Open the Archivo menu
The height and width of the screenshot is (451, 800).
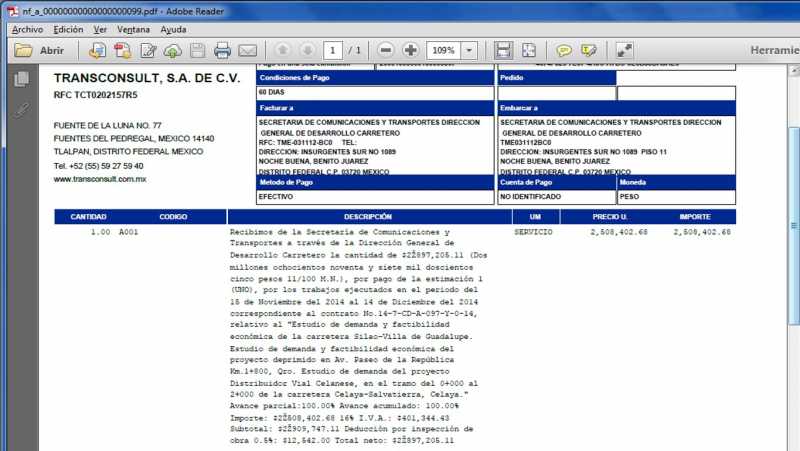click(28, 30)
